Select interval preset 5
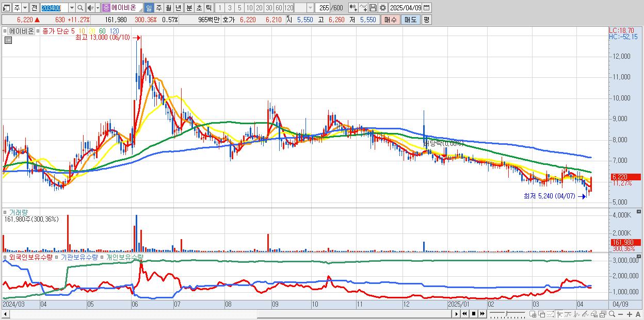The image size is (644, 320). click(239, 8)
